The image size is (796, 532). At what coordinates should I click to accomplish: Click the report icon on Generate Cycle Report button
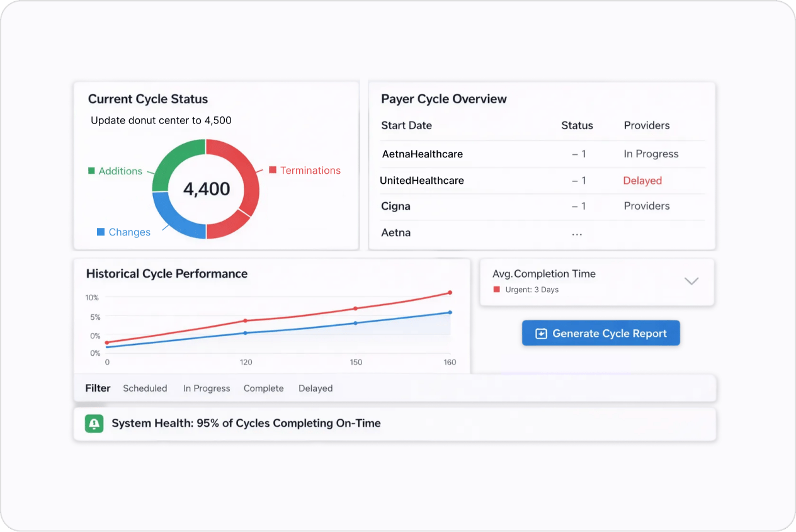click(540, 333)
